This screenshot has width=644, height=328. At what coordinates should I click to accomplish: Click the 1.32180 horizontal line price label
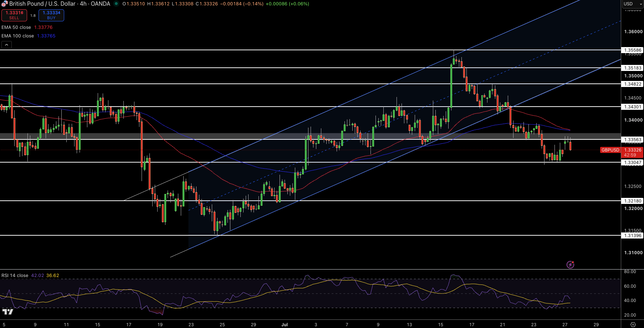(633, 201)
